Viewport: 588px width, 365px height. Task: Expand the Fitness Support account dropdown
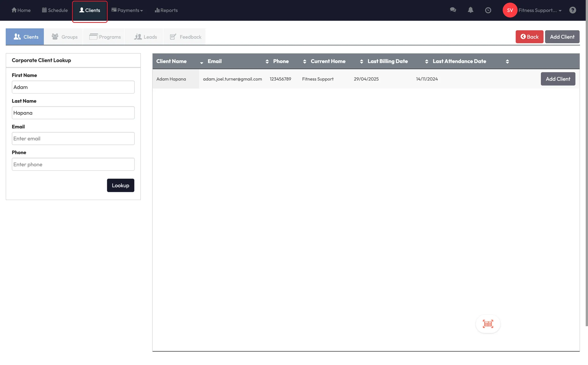click(x=540, y=10)
